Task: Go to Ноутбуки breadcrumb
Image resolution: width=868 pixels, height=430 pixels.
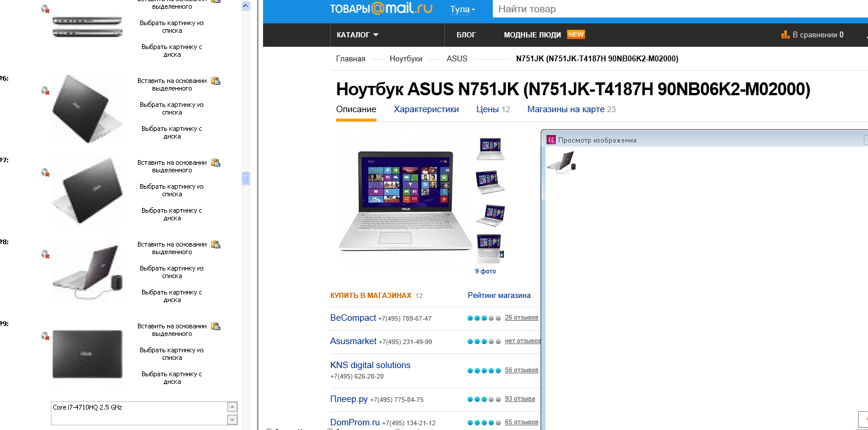Action: [x=406, y=59]
